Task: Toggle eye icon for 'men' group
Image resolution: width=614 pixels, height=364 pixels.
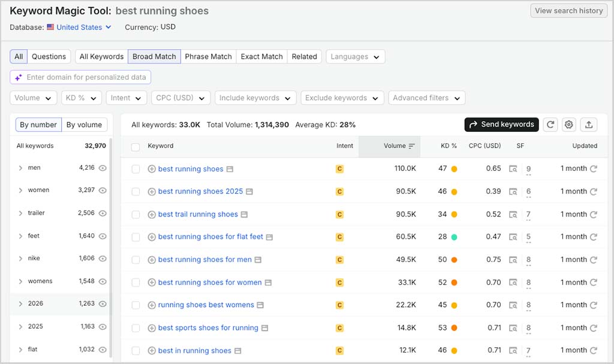Action: (x=103, y=168)
